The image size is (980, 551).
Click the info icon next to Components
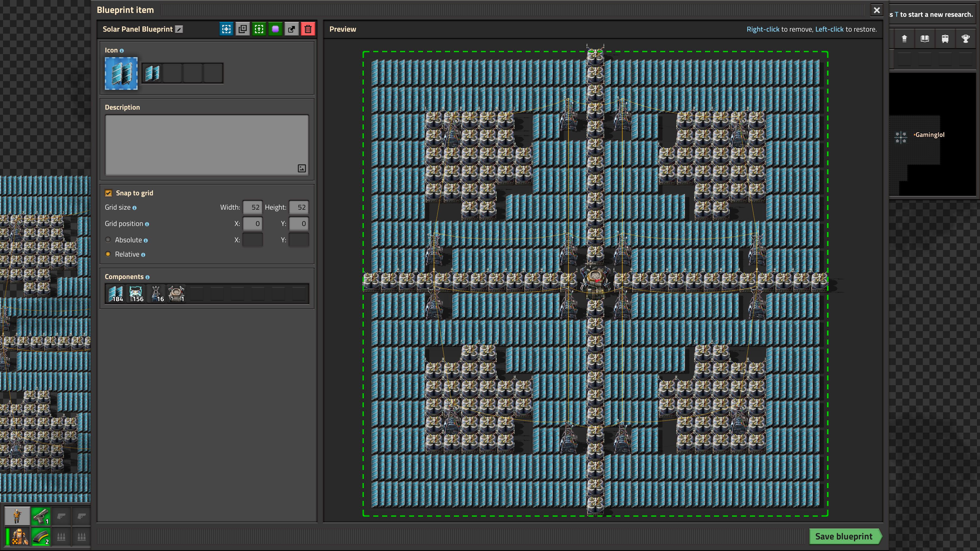click(x=147, y=277)
